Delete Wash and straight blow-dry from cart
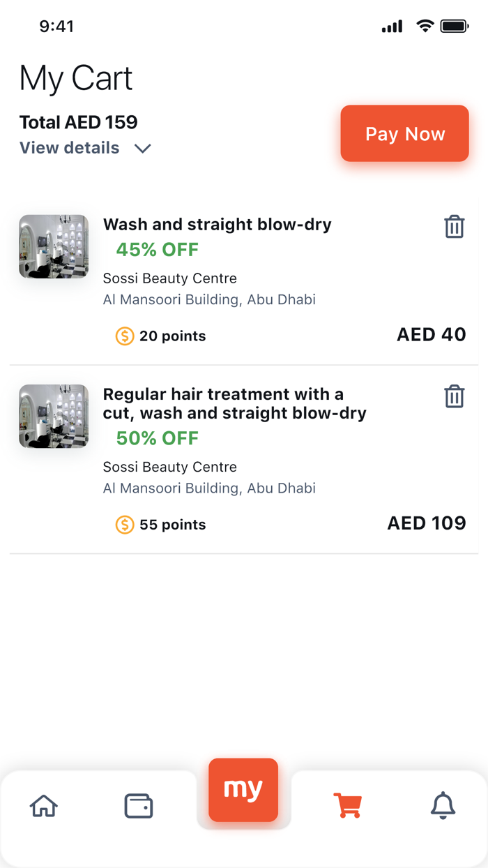The height and width of the screenshot is (868, 488). (454, 227)
